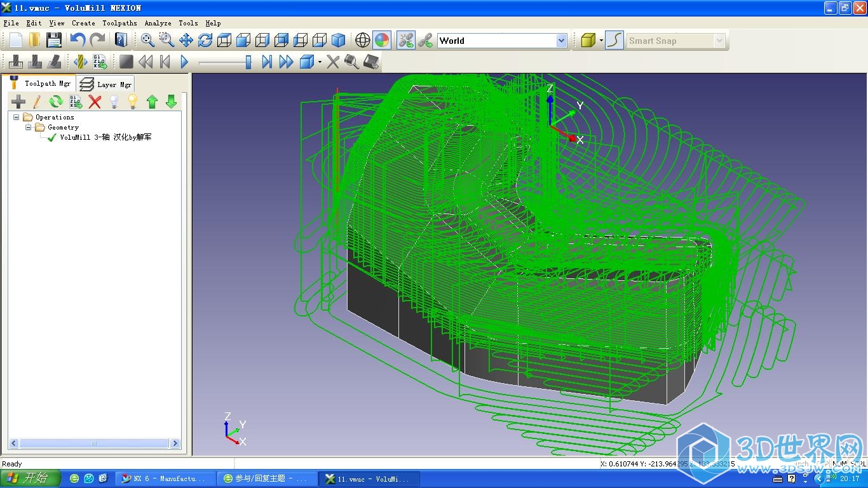This screenshot has width=868, height=488.
Task: Rewind the simulation with double-left arrows
Action: 146,62
